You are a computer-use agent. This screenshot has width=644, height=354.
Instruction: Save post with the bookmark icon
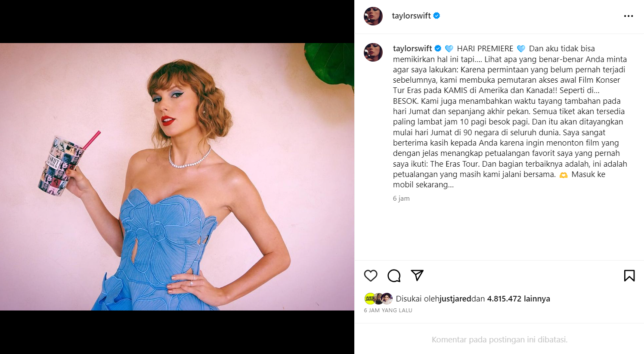tap(629, 276)
